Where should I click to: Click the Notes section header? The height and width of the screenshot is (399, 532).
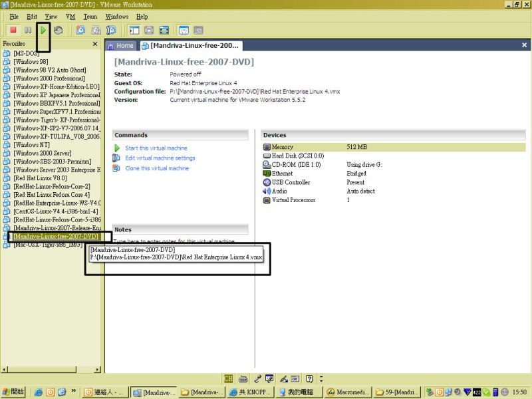tap(180, 229)
